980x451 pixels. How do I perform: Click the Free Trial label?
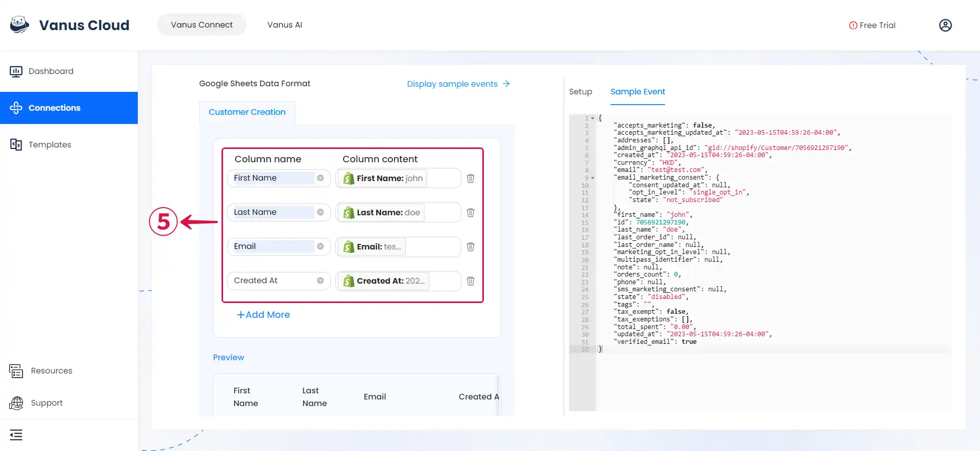pos(877,26)
